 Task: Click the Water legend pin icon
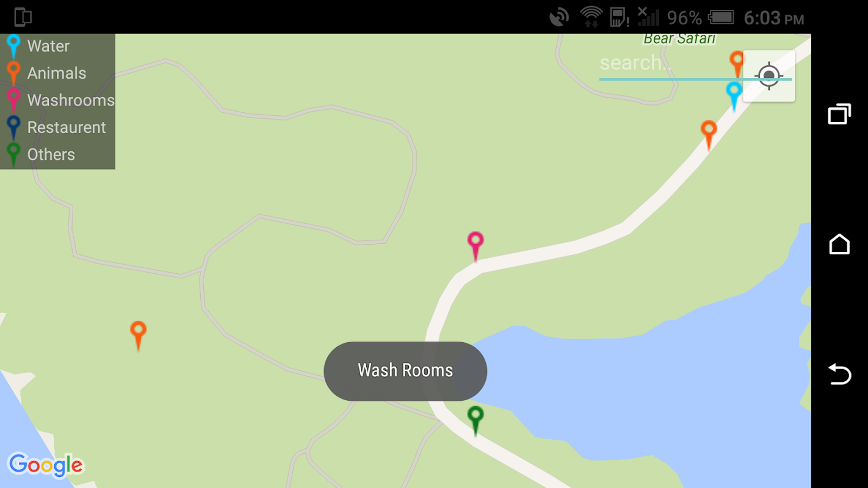click(x=13, y=46)
